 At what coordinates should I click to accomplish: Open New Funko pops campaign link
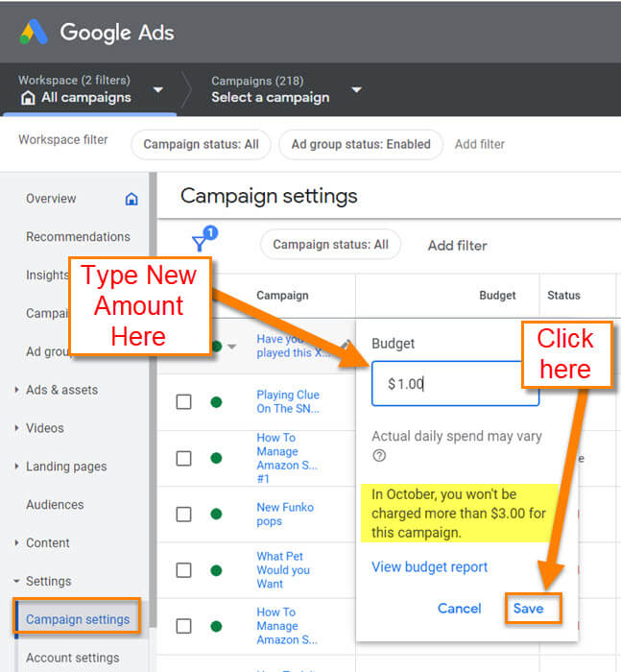point(285,514)
